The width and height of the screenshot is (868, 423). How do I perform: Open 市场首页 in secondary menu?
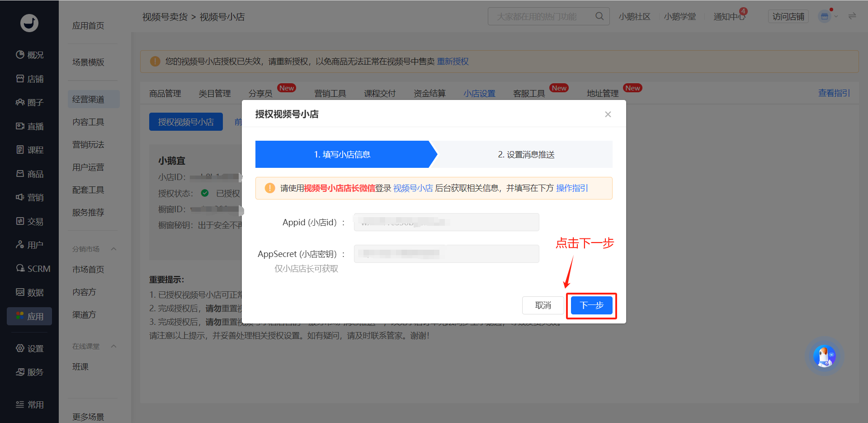88,269
